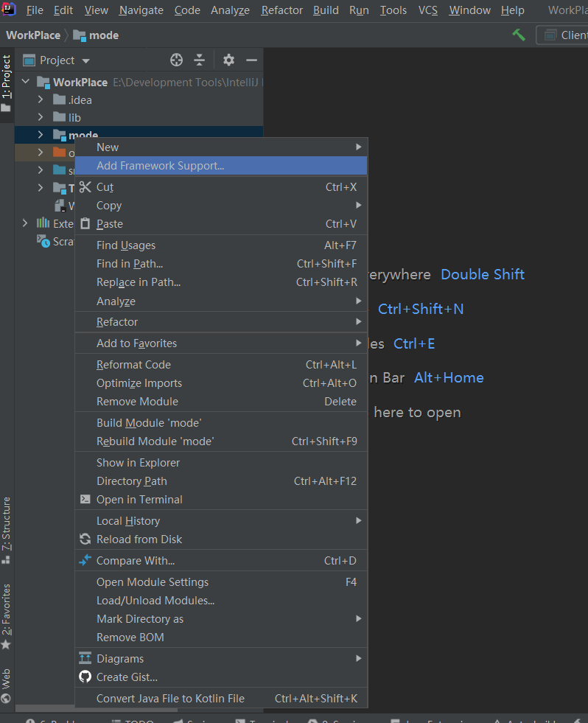Choose Show in Explorer entry

(221, 463)
